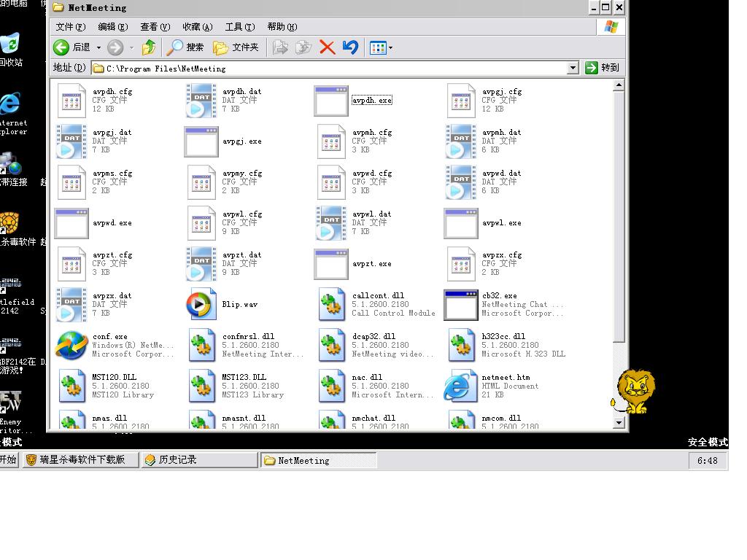Screen dimensions: 747x560
Task: Open the 收藏(A) menu
Action: [197, 27]
